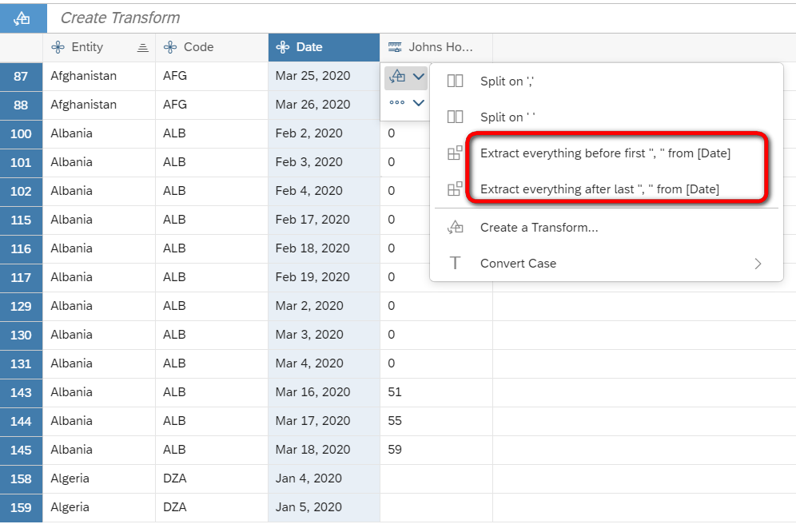Viewport: 796px width, 532px height.
Task: Select row number 143
Action: (21, 392)
